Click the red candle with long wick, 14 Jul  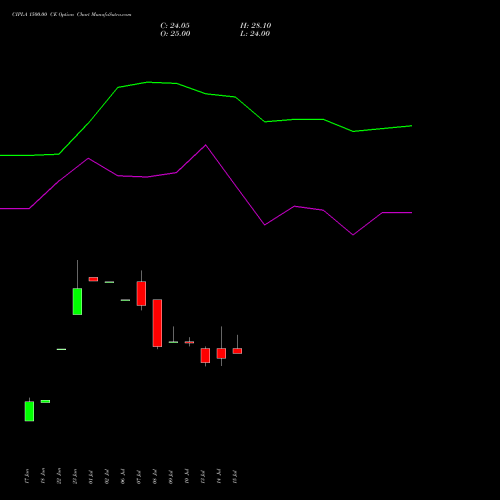pyautogui.click(x=221, y=353)
